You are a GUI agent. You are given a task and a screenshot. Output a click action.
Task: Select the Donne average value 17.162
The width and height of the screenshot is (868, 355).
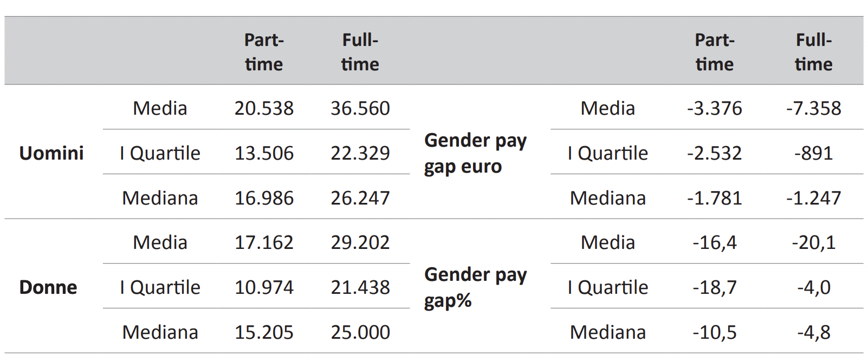tap(264, 242)
